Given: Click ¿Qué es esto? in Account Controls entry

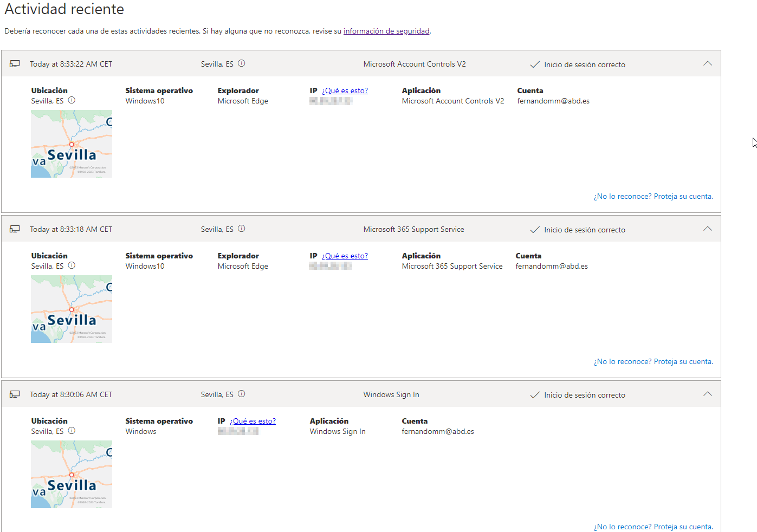Looking at the screenshot, I should click(x=345, y=91).
